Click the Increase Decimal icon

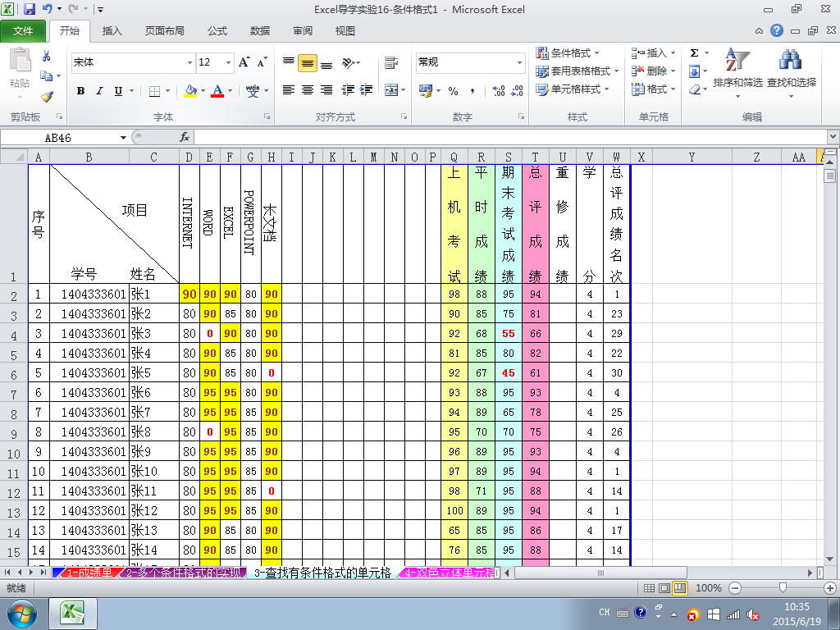pyautogui.click(x=498, y=90)
